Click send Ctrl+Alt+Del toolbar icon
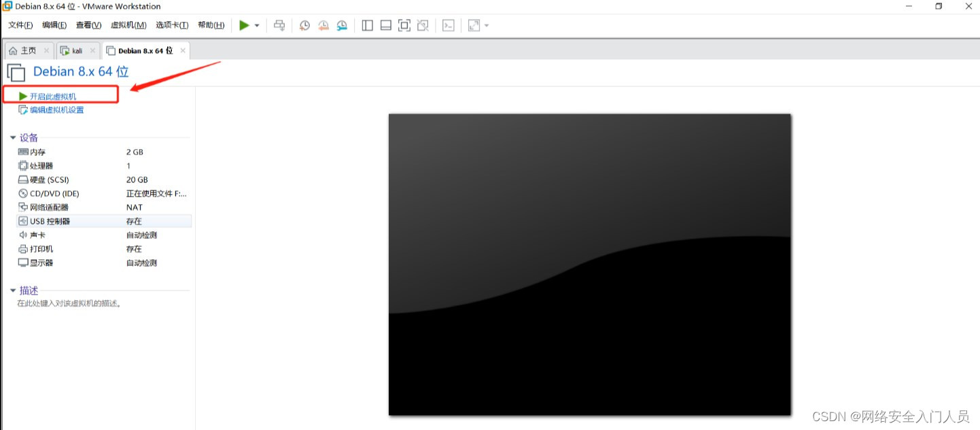Viewport: 980px width, 430px height. [x=279, y=25]
